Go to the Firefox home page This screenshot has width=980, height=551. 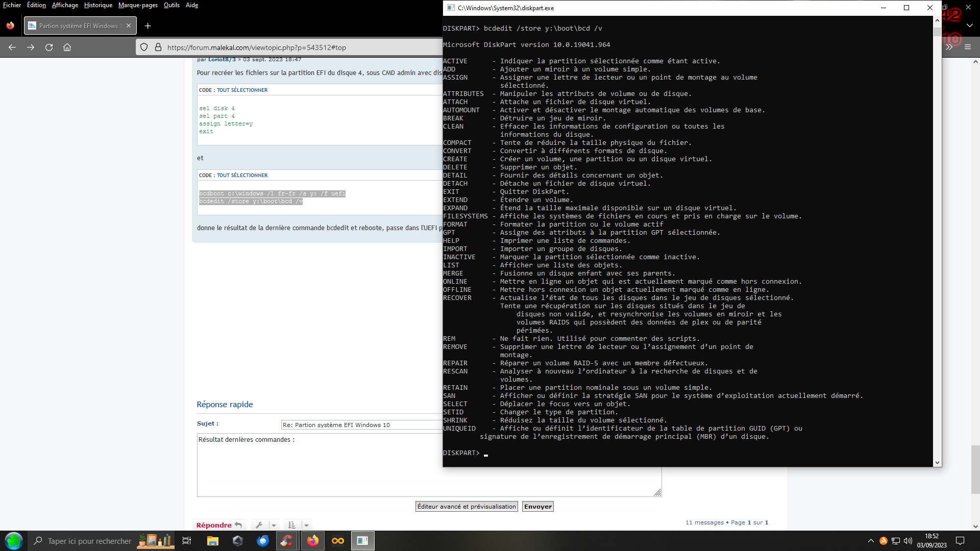67,47
